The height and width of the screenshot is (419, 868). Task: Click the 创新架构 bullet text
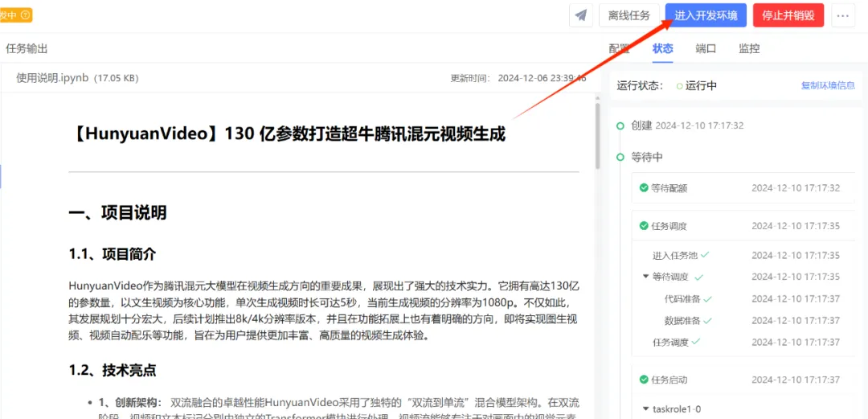point(130,402)
